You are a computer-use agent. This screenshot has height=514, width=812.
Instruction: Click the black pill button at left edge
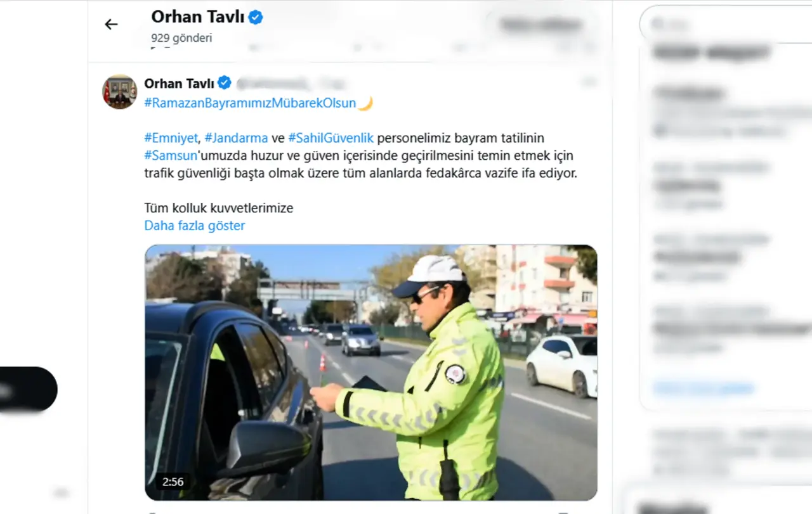(29, 389)
